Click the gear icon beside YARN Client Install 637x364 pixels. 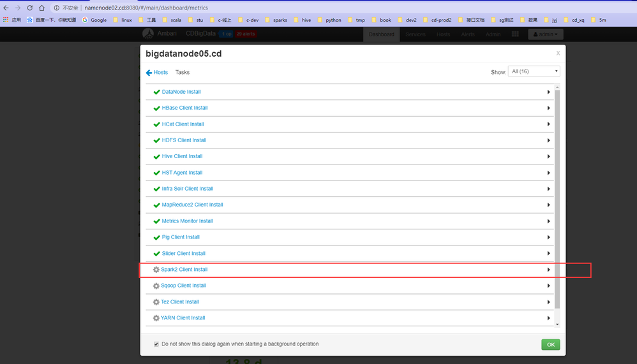tap(156, 318)
